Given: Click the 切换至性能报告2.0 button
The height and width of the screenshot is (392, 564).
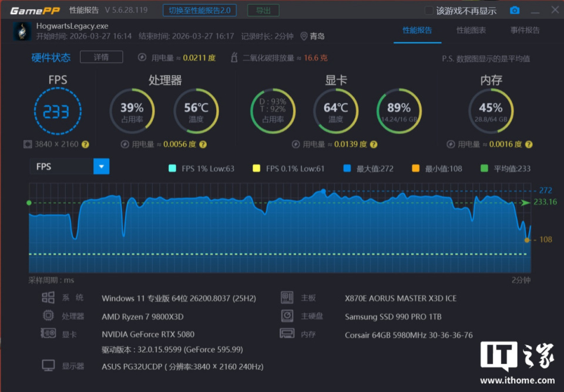Looking at the screenshot, I should 200,11.
